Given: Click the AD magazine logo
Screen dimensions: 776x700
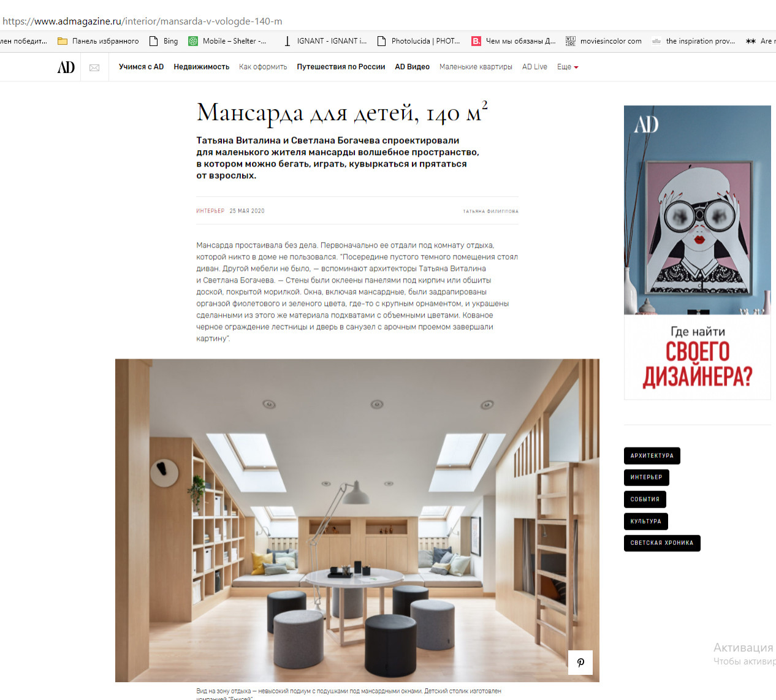Looking at the screenshot, I should 66,67.
